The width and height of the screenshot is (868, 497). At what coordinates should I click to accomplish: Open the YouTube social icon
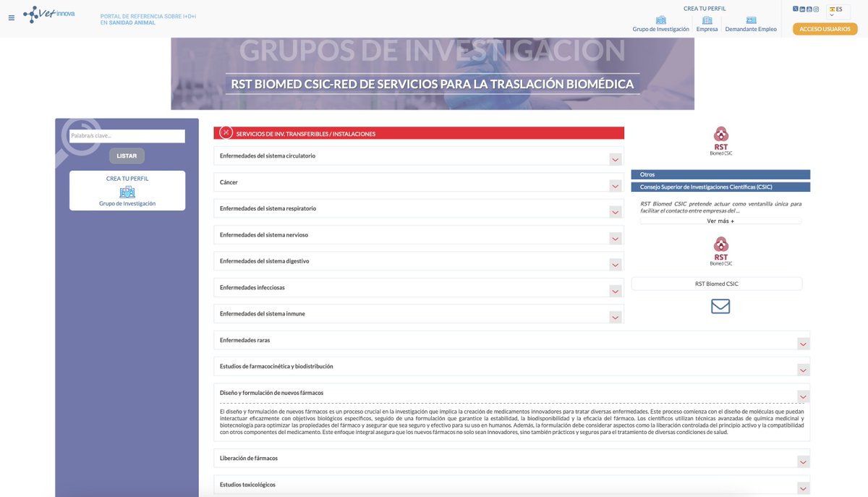click(809, 9)
